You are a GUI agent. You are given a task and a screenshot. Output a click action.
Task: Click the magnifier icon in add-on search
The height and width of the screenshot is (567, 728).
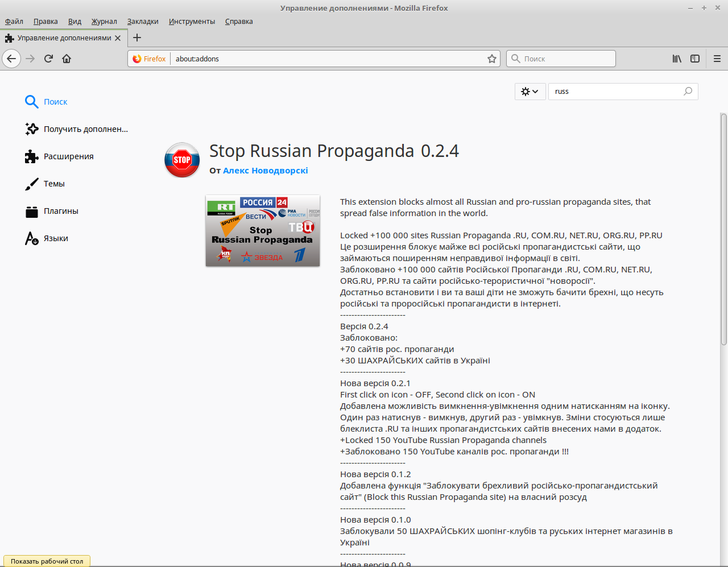688,91
